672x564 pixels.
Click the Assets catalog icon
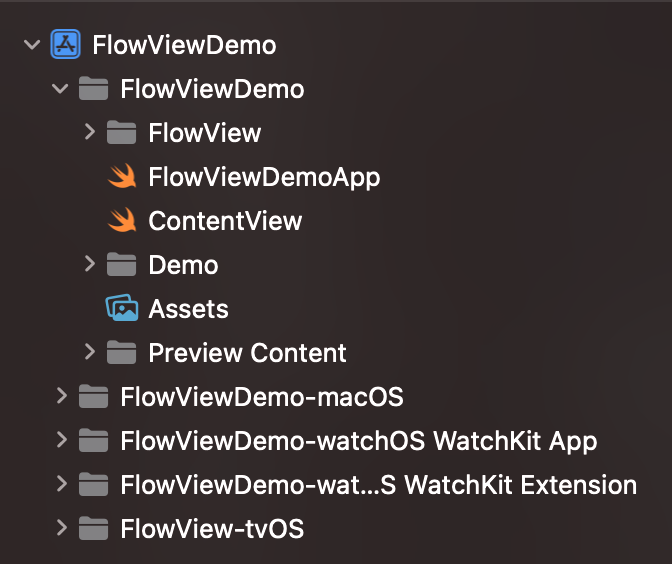tap(121, 309)
